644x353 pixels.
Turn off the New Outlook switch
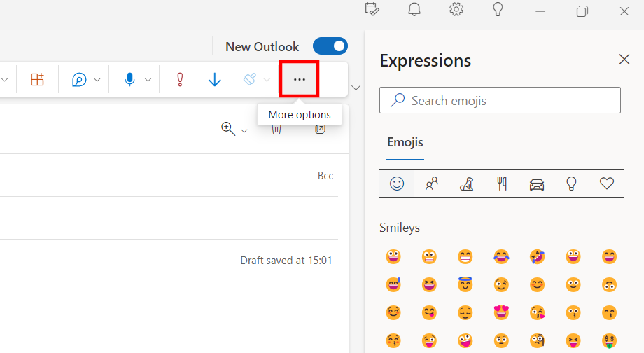point(330,46)
